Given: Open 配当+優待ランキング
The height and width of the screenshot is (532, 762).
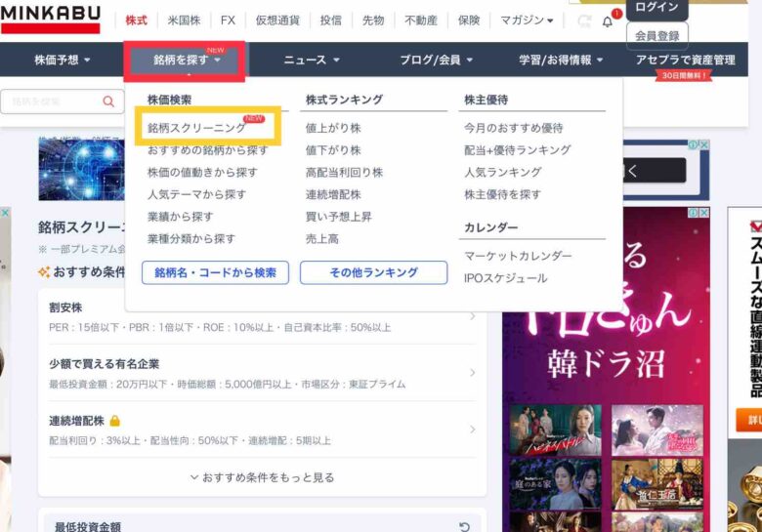Looking at the screenshot, I should (517, 150).
